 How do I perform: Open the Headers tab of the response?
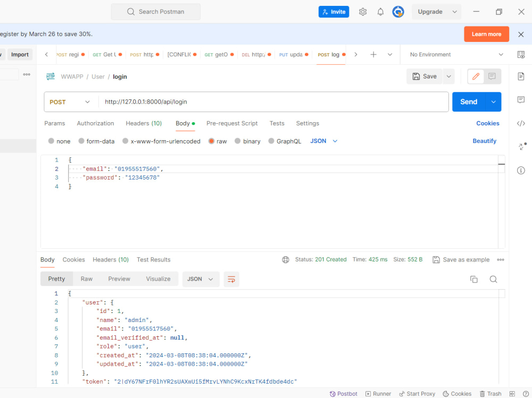tap(111, 260)
